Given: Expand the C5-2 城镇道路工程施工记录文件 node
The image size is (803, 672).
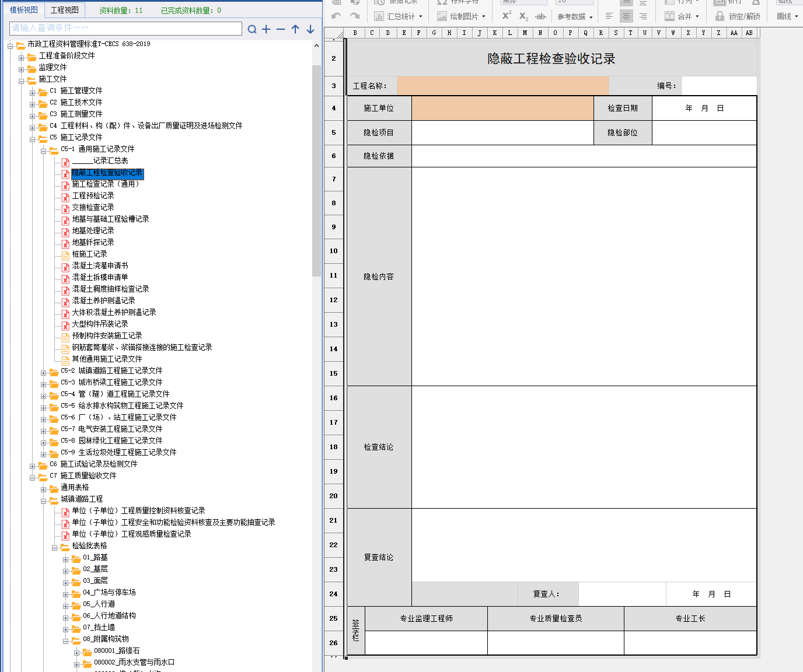Looking at the screenshot, I should point(43,373).
